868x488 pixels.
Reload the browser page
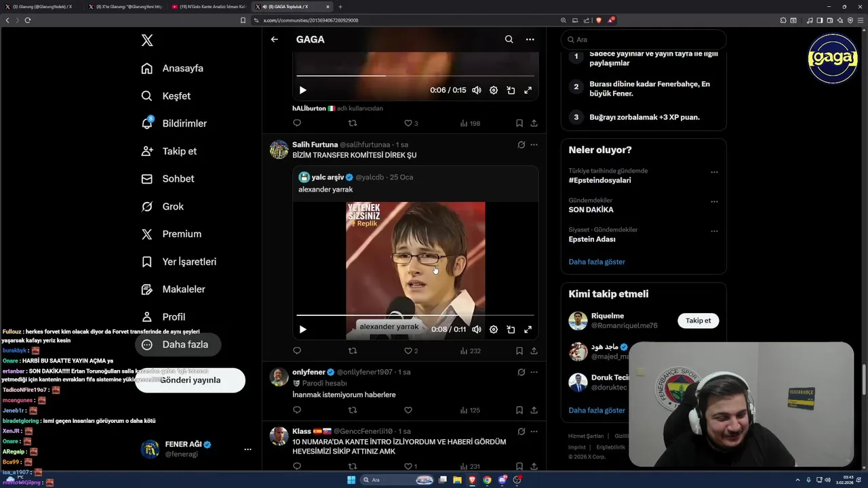[28, 20]
